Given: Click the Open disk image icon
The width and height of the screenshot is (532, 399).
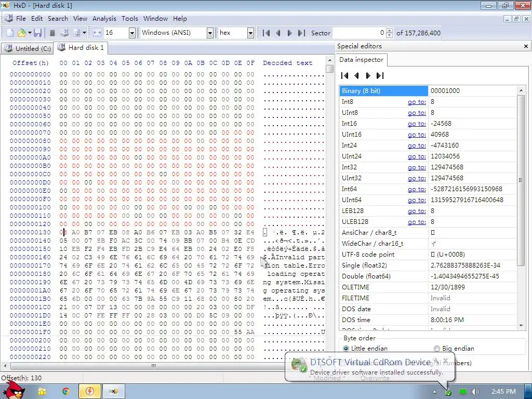Looking at the screenshot, I should 77,33.
